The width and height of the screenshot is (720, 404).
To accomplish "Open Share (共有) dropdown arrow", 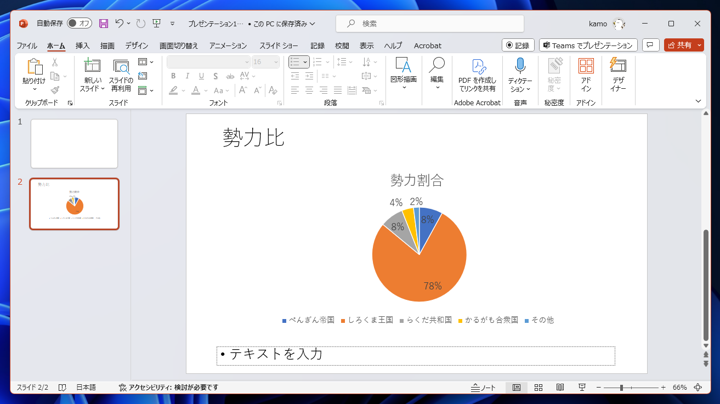I will pos(699,45).
